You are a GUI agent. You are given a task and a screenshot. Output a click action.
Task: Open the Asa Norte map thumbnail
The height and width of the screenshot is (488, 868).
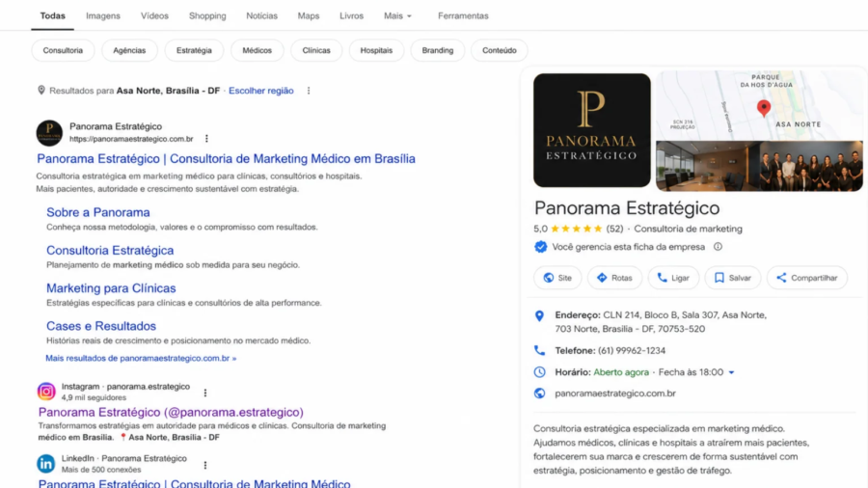(x=759, y=104)
